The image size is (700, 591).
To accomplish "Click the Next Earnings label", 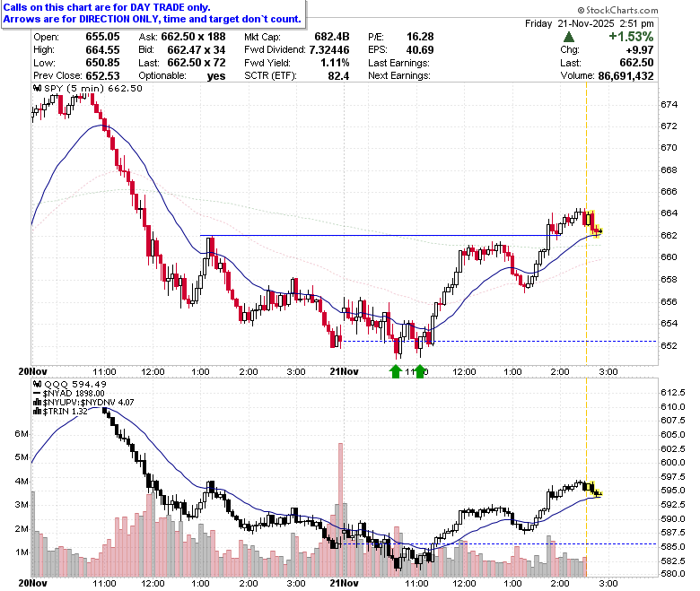I will click(x=399, y=75).
